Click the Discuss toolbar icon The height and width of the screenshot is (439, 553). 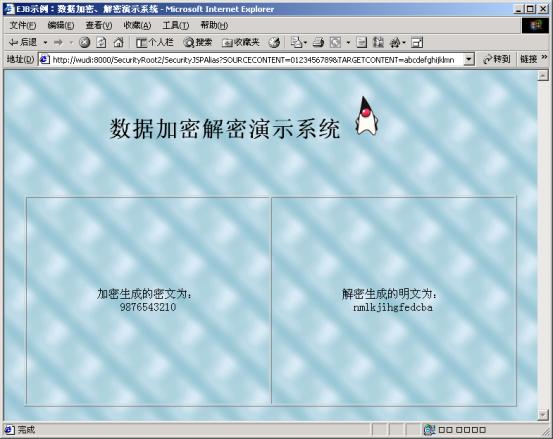[378, 43]
